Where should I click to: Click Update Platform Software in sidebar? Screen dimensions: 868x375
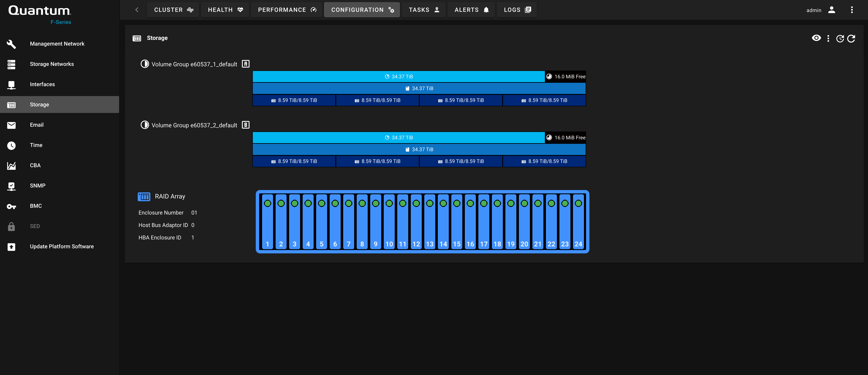(62, 246)
